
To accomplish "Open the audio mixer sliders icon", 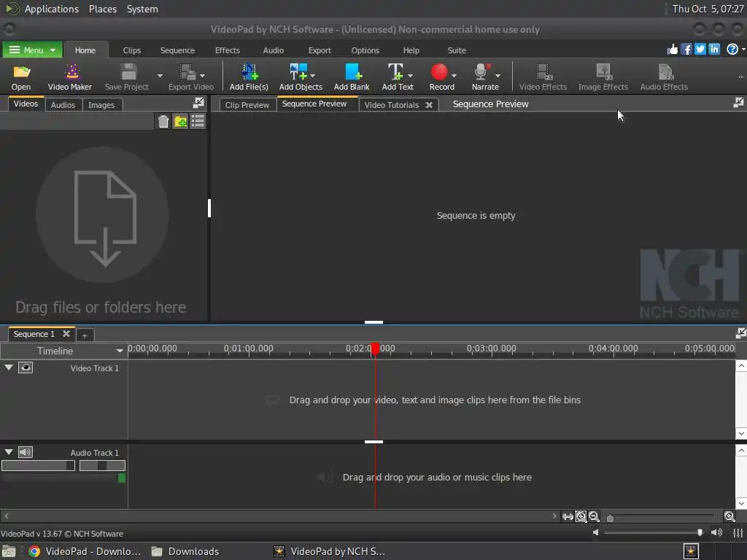I will 738,533.
